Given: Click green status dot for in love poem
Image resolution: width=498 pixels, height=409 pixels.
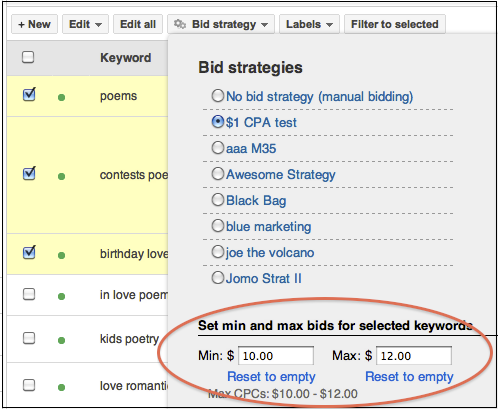Looking at the screenshot, I should 61,296.
